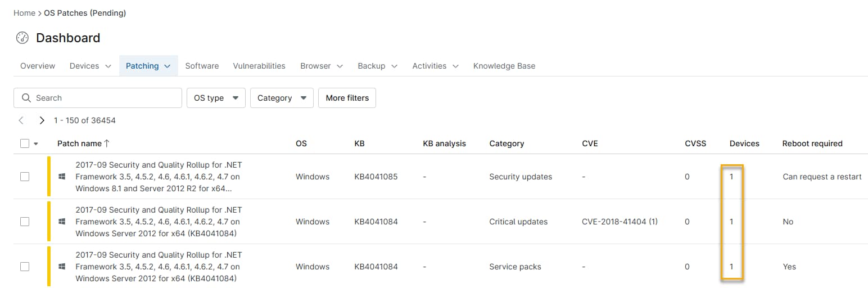Check the Security updates patch row checkbox
Image resolution: width=868 pixels, height=288 pixels.
(25, 177)
